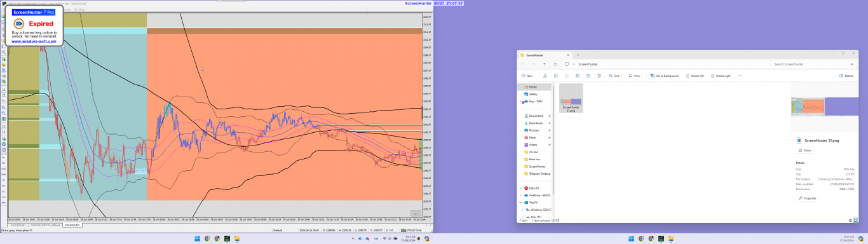This screenshot has height=244, width=868.
Task: Open the View dropdown
Action: [x=635, y=76]
